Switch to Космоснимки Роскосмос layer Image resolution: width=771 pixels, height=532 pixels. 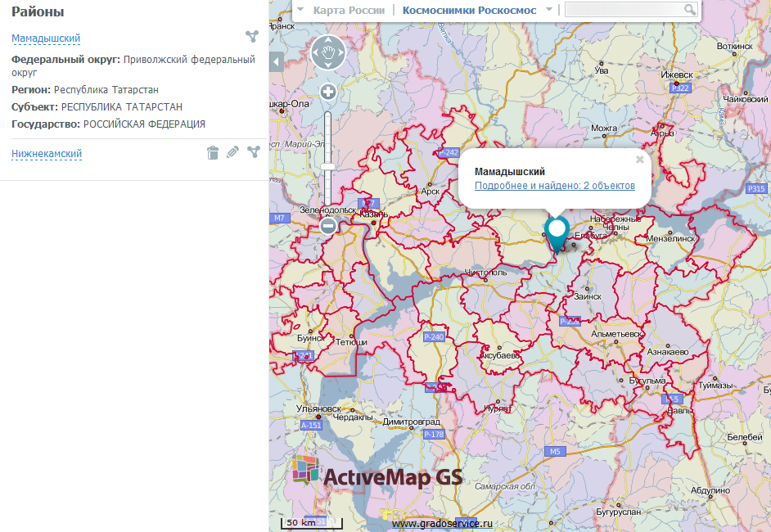tap(469, 10)
